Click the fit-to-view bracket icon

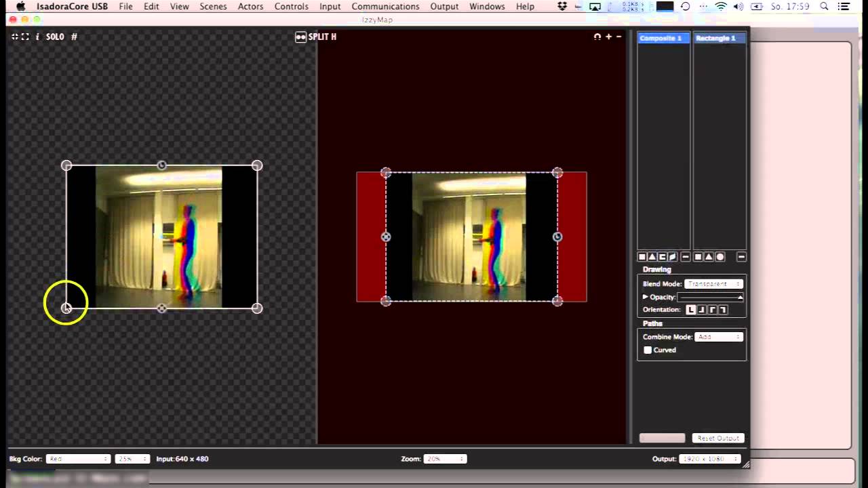25,37
